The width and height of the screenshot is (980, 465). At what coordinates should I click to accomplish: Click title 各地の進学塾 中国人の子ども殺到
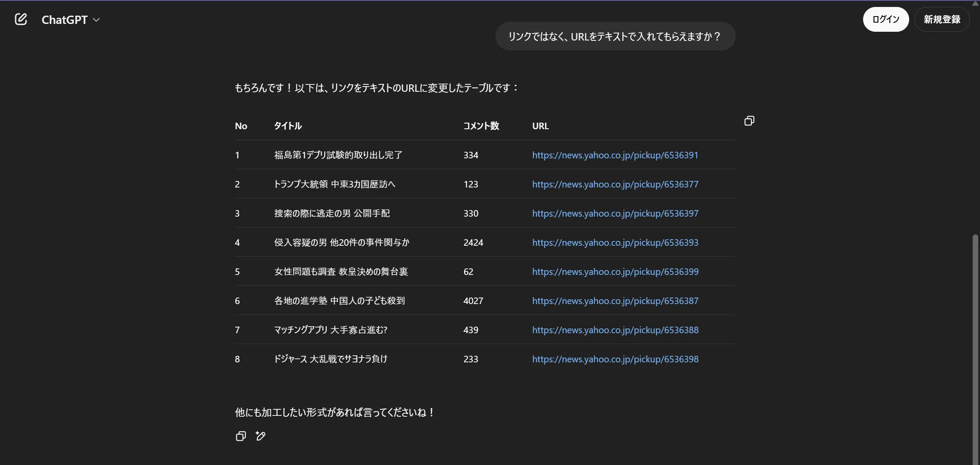point(339,301)
